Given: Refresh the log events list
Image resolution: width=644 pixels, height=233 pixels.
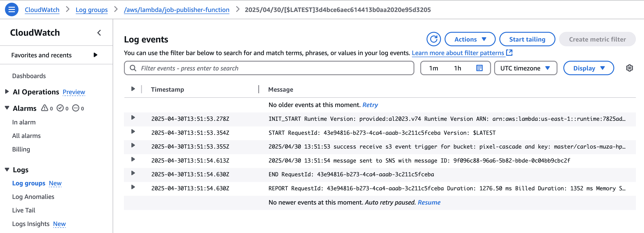Looking at the screenshot, I should 434,39.
